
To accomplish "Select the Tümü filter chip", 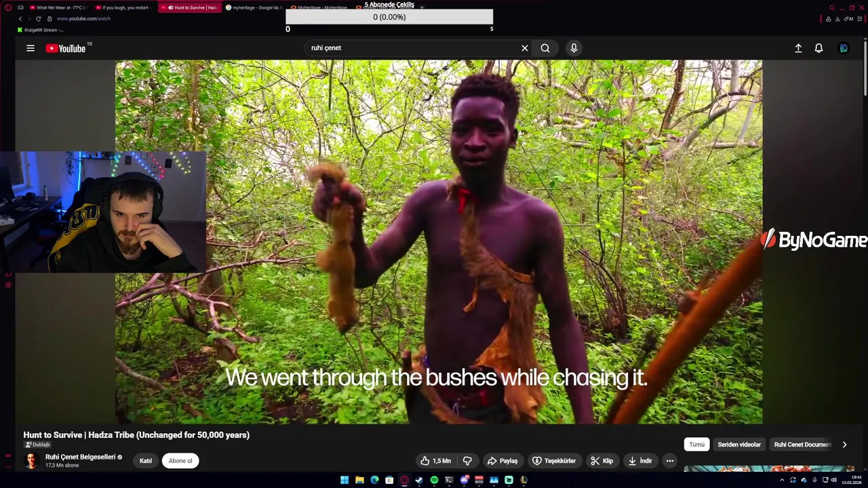I will (696, 445).
